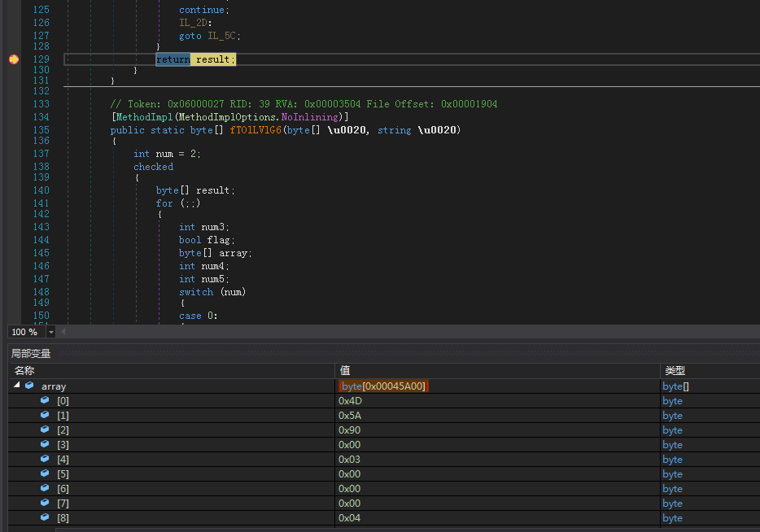This screenshot has height=532, width=760.
Task: Click the cube icon beside index [6]
Action: (45, 488)
